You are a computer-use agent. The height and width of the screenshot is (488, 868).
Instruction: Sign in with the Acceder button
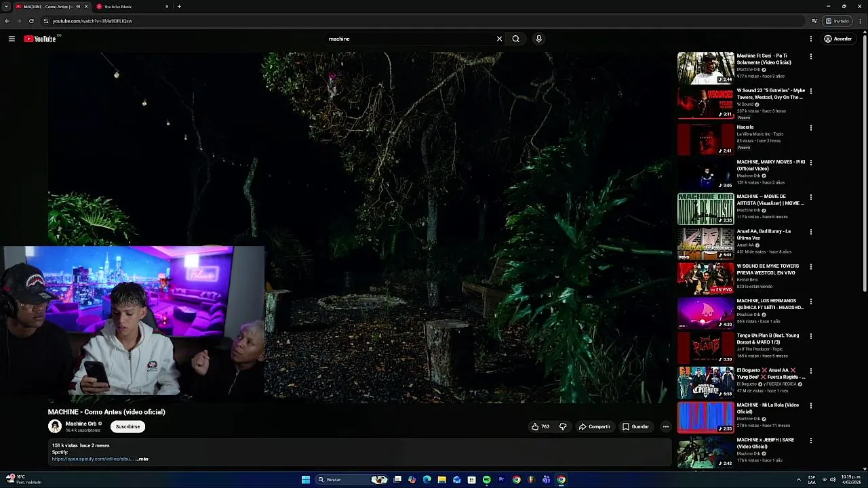[837, 39]
